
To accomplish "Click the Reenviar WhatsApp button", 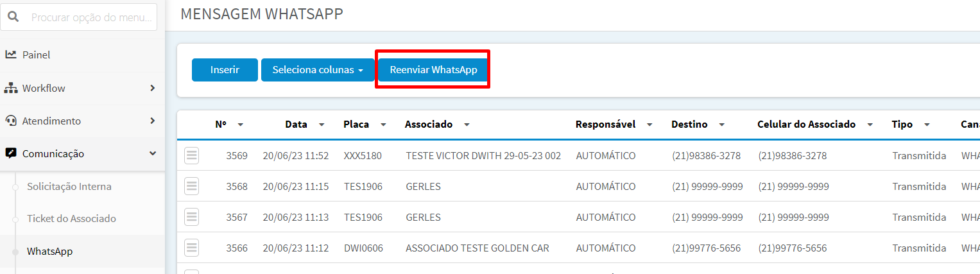I will pos(433,70).
